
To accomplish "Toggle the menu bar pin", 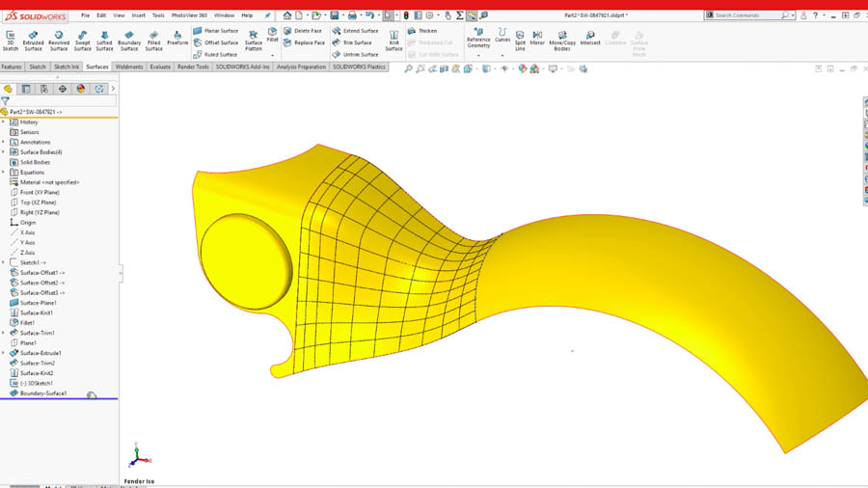I will tap(267, 15).
